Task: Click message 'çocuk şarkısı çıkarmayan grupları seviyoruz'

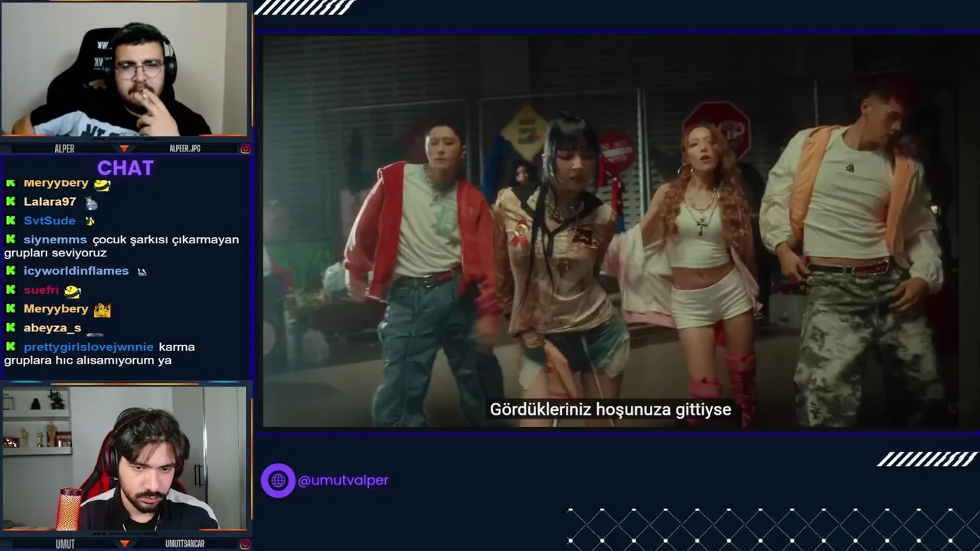Action: [x=122, y=246]
